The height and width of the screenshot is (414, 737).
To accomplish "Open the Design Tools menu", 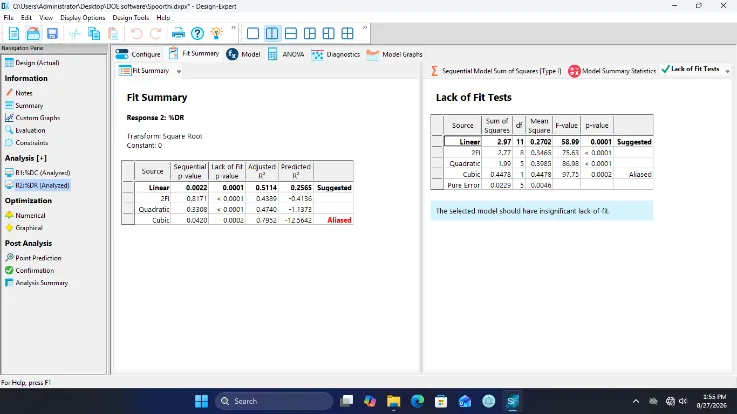I will pos(131,17).
